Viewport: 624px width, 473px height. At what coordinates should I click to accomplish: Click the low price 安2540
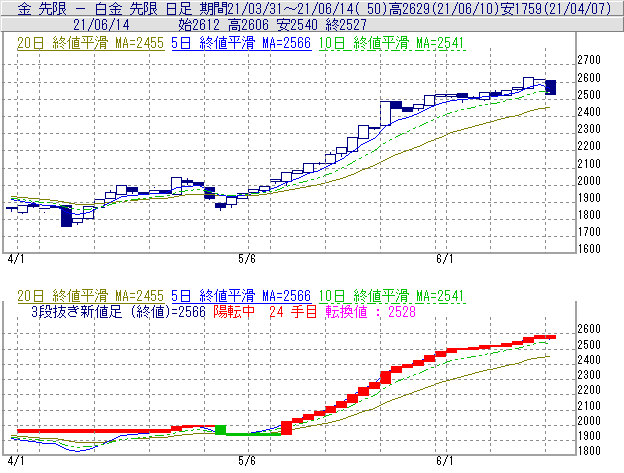pyautogui.click(x=297, y=25)
